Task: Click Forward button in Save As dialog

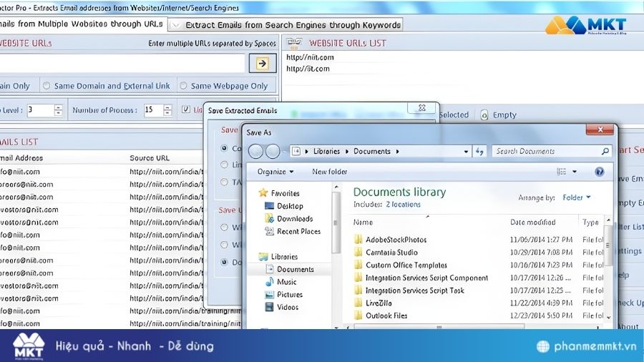Action: click(273, 152)
